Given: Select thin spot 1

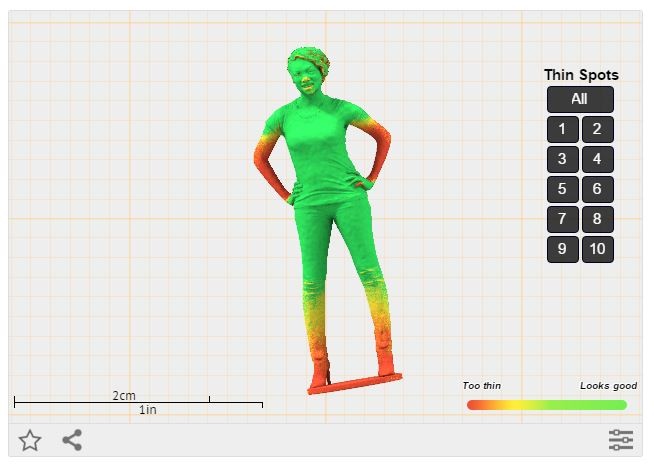Looking at the screenshot, I should pos(563,129).
